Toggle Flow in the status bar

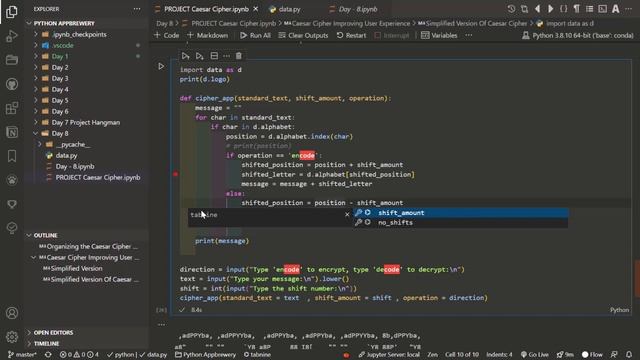[x=592, y=354]
